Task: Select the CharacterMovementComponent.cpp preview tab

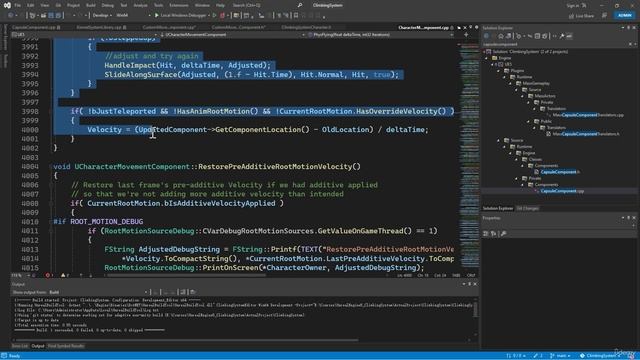Action: point(423,27)
